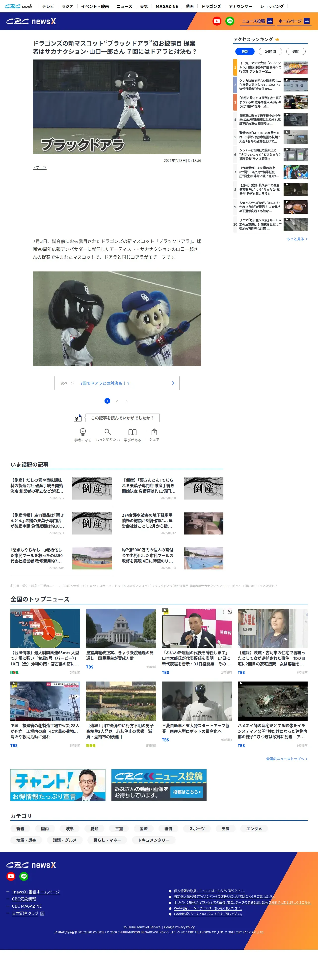
Task: Open 天気 in the top navigation
Action: [x=144, y=6]
